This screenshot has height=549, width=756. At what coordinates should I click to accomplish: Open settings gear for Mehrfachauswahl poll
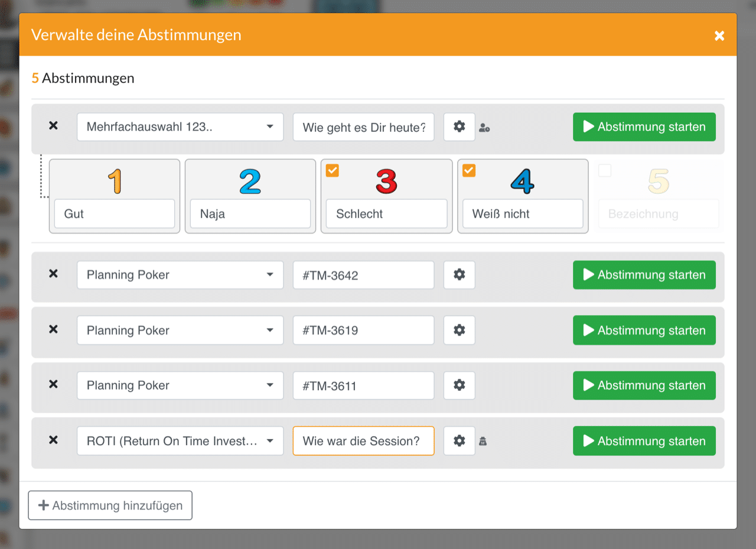click(459, 127)
